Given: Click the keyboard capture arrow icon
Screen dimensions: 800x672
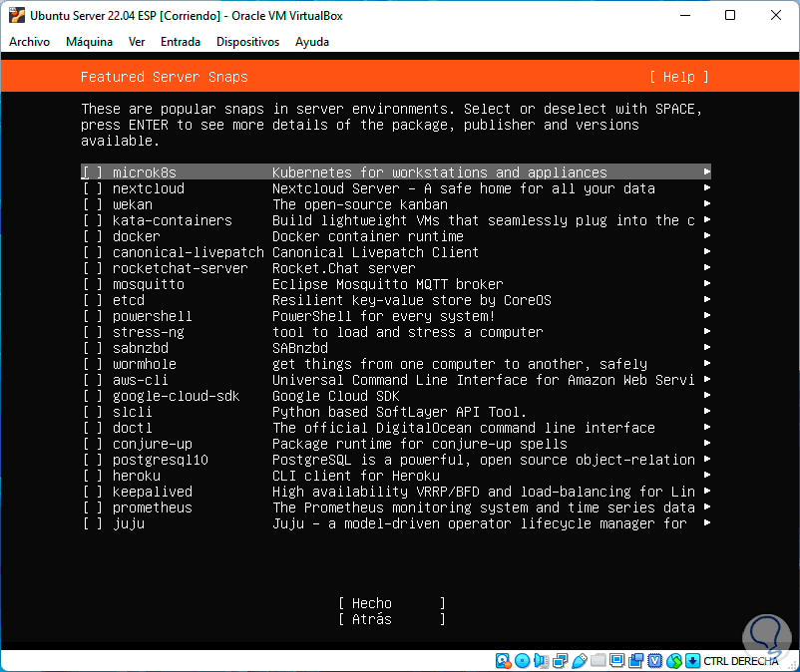Looking at the screenshot, I should click(x=692, y=661).
